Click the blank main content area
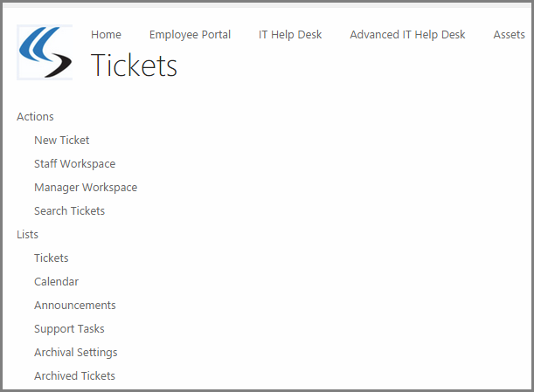 coord(350,244)
